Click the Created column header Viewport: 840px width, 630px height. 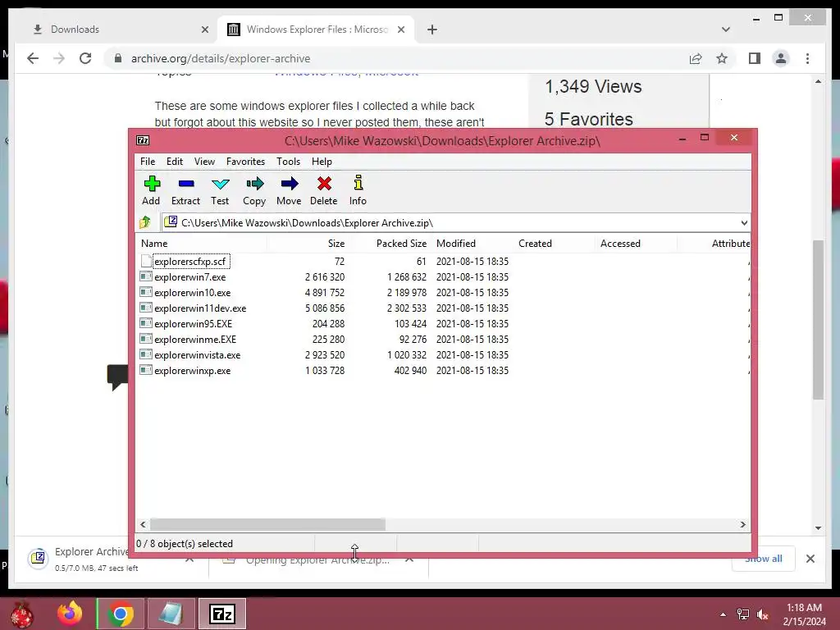click(x=554, y=243)
